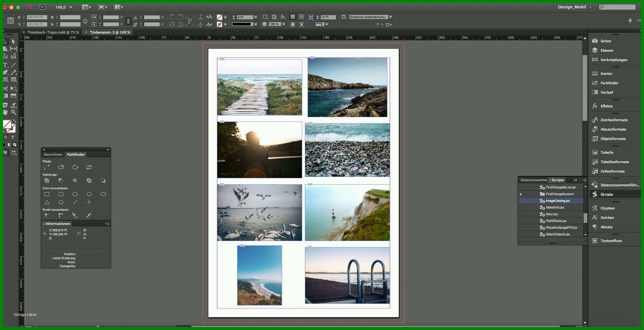This screenshot has width=644, height=330.
Task: Select the Pen tool
Action: click(x=5, y=72)
